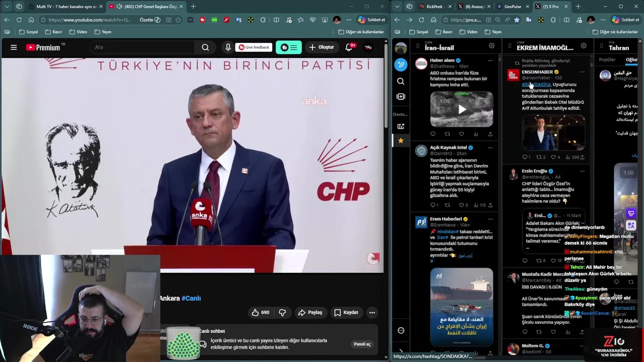Like the Haber alanı post

(x=461, y=134)
